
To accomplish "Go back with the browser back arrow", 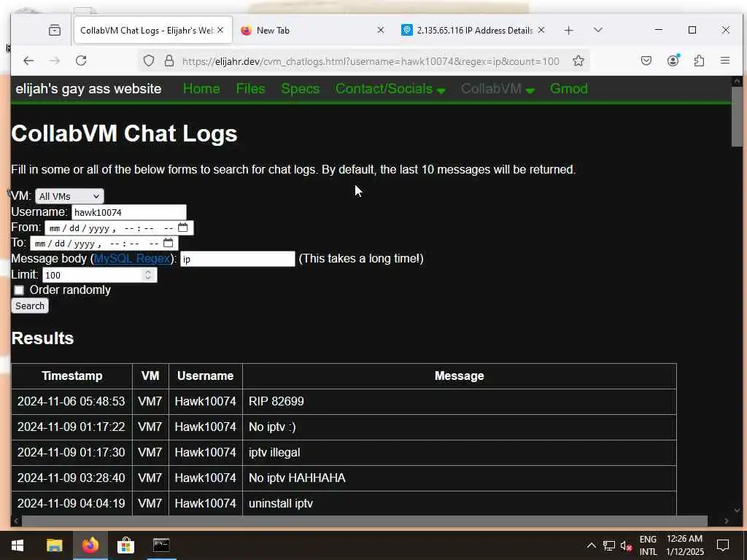I will coord(28,61).
